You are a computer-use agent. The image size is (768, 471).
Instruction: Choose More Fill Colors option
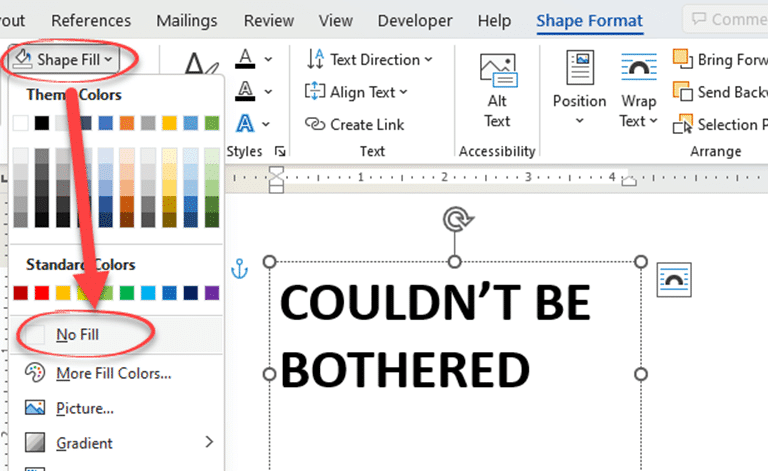pyautogui.click(x=113, y=373)
